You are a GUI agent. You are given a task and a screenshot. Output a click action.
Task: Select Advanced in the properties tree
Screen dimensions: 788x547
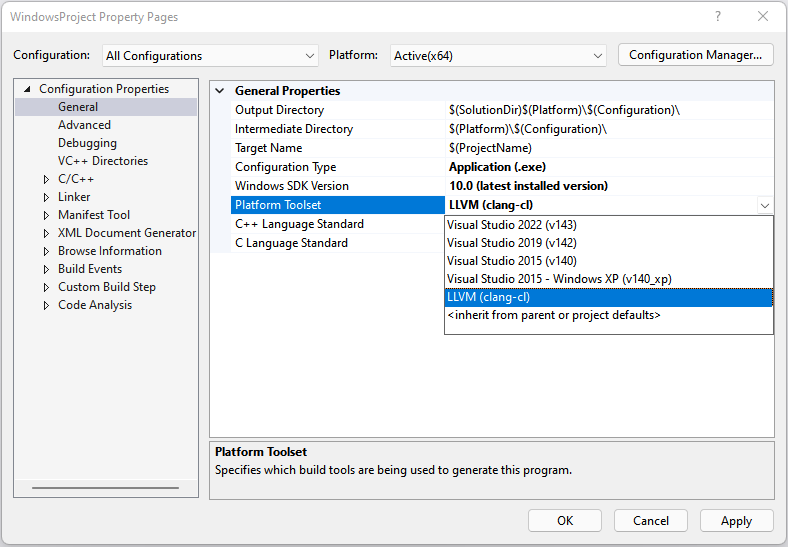click(x=84, y=125)
